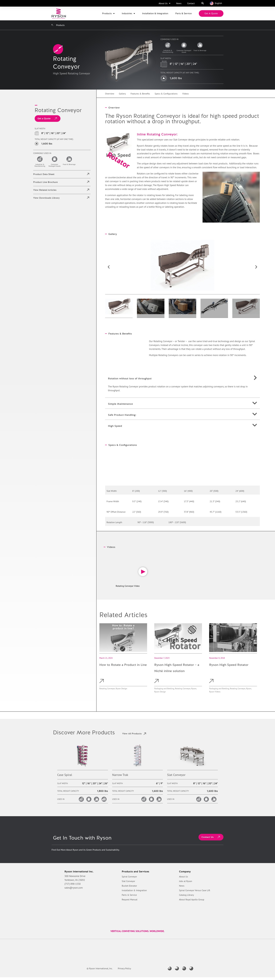275x980 pixels.
Task: Click the sidebar Get a Quote button
Action: (x=48, y=118)
